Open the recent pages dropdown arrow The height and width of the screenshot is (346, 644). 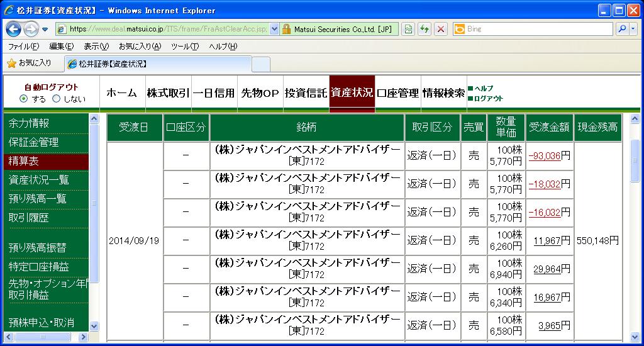tap(45, 30)
